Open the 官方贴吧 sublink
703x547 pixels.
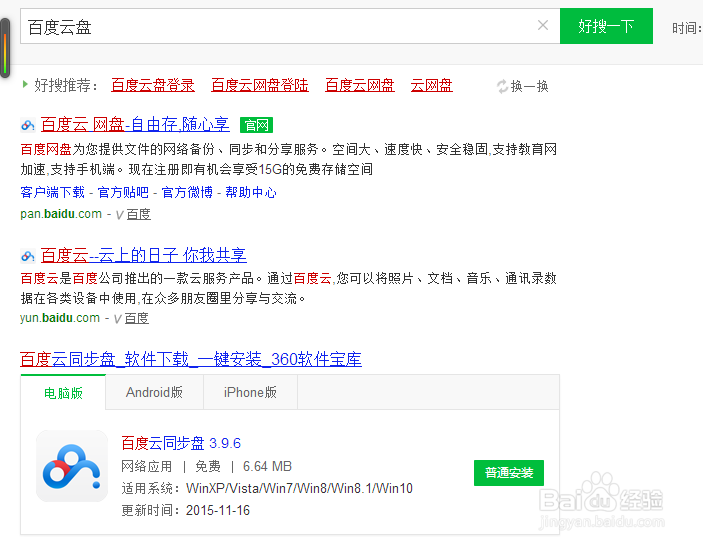click(123, 192)
